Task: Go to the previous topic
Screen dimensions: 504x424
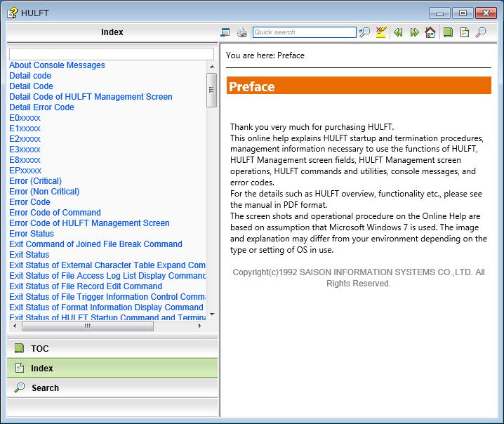Action: (398, 32)
